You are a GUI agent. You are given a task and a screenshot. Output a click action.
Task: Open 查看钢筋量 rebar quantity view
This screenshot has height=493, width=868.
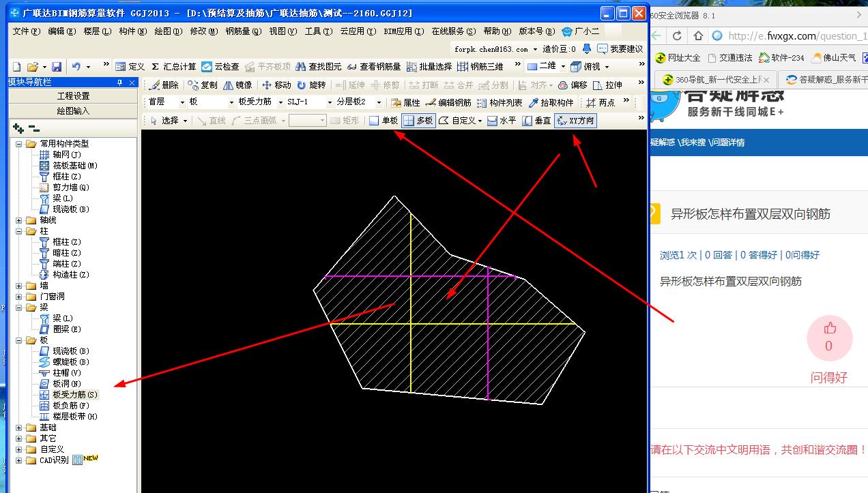tap(374, 67)
